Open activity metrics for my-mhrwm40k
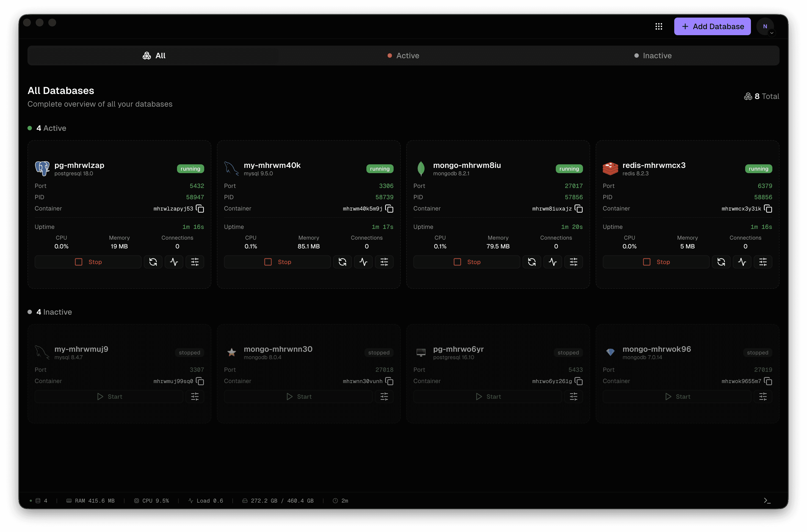Image resolution: width=807 pixels, height=532 pixels. (363, 262)
